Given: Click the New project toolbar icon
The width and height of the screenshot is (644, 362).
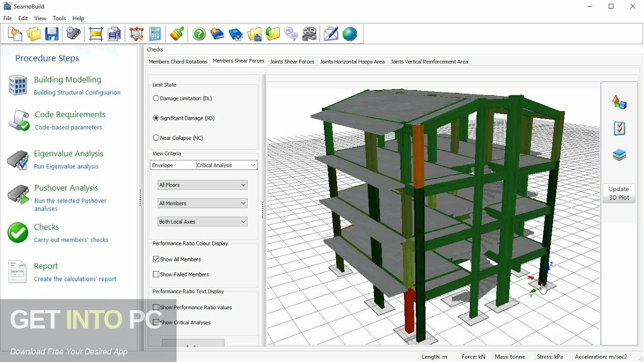Looking at the screenshot, I should click(15, 34).
